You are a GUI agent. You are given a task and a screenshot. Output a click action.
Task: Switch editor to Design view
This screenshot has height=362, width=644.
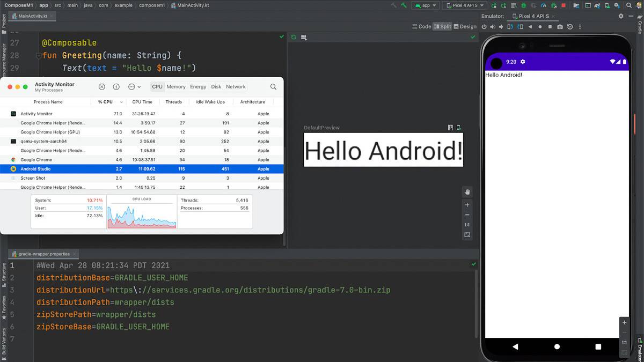465,26
